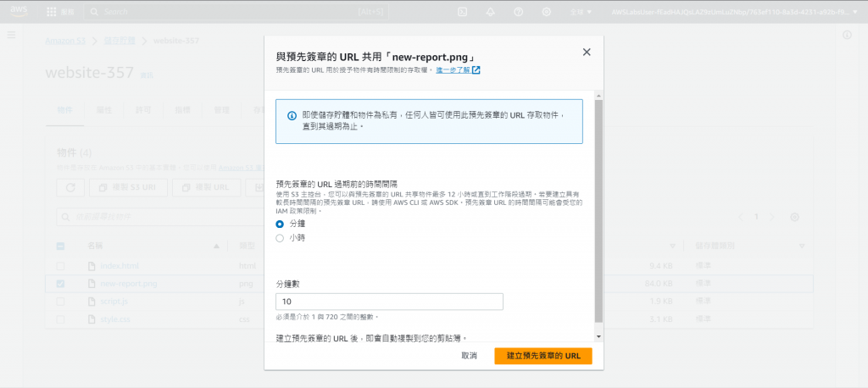Click the refresh objects button
This screenshot has height=388, width=868.
[71, 187]
